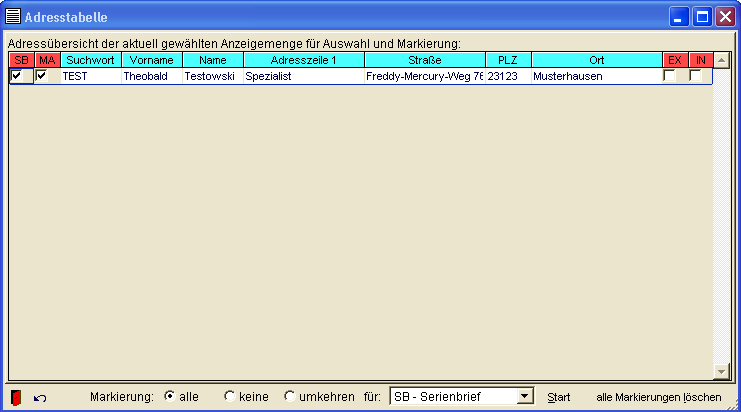Toggle the EX checkbox for TEST row
This screenshot has height=412, width=741.
pos(669,76)
